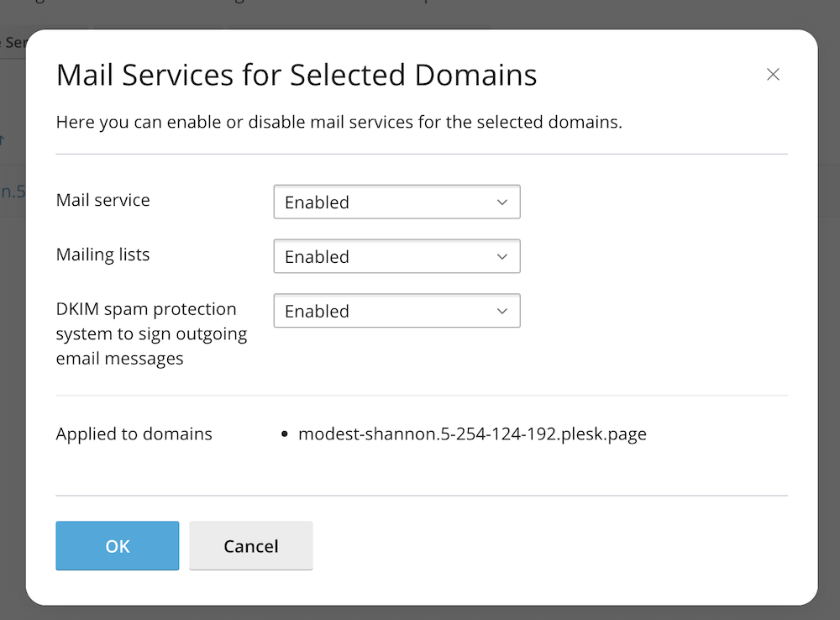Image resolution: width=840 pixels, height=620 pixels.
Task: Close the Mail Services dialog with X
Action: [773, 75]
